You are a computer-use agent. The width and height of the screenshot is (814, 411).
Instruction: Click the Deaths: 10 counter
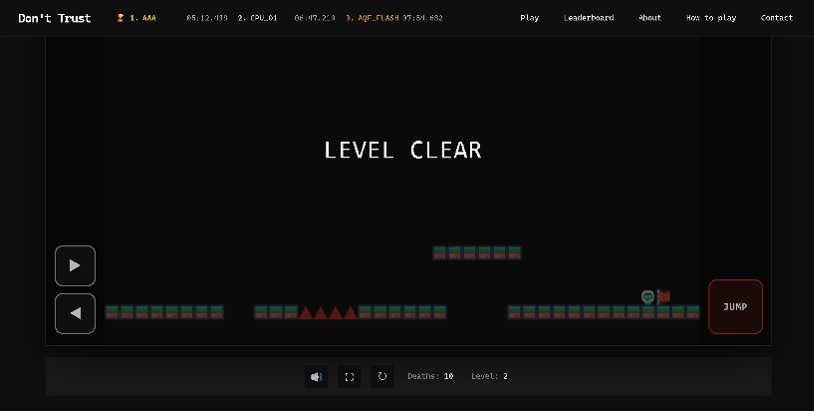(x=430, y=376)
